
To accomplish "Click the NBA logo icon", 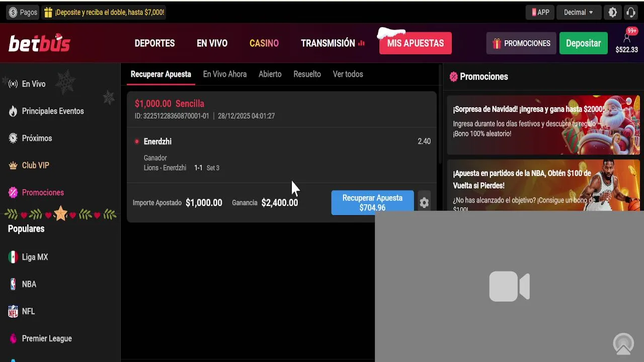I will [13, 284].
